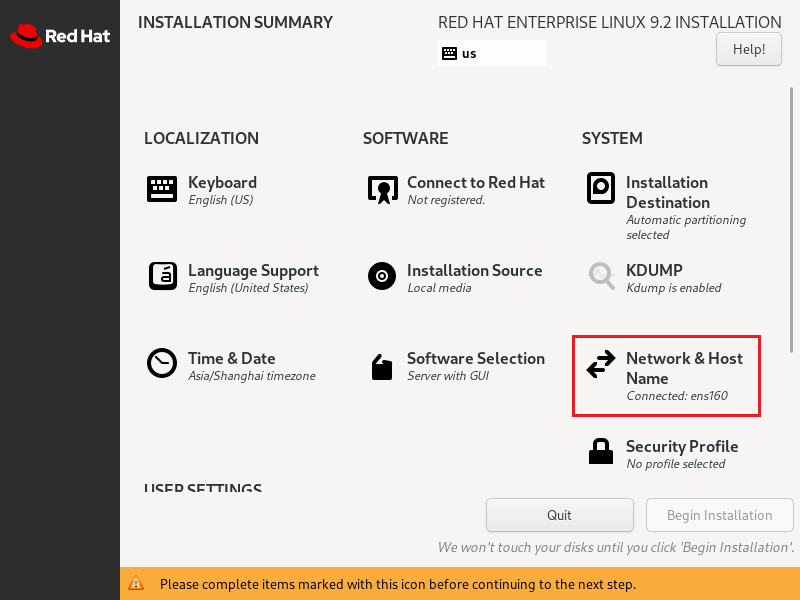Open Security Profile label
Screen dimensions: 800x600
coord(682,446)
